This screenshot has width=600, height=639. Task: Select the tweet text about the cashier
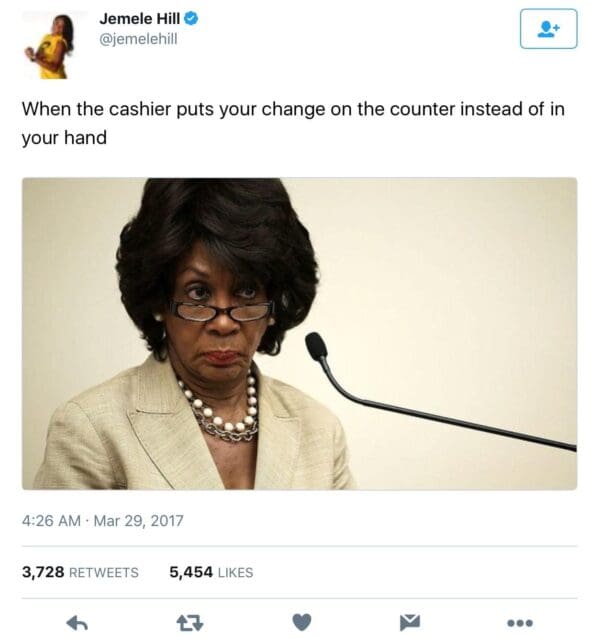coord(293,123)
